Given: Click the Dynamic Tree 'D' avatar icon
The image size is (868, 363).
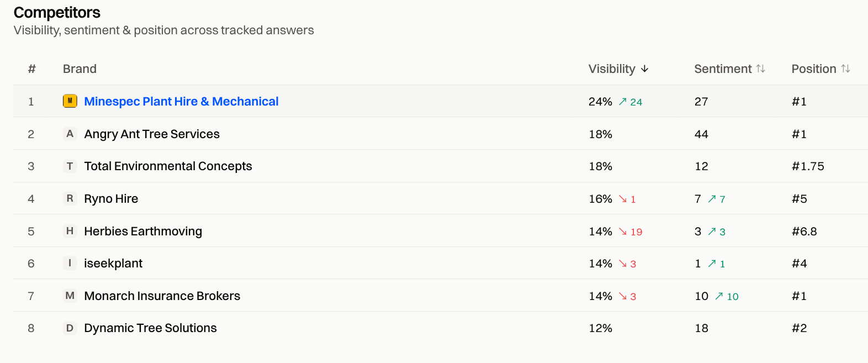Looking at the screenshot, I should pos(70,328).
